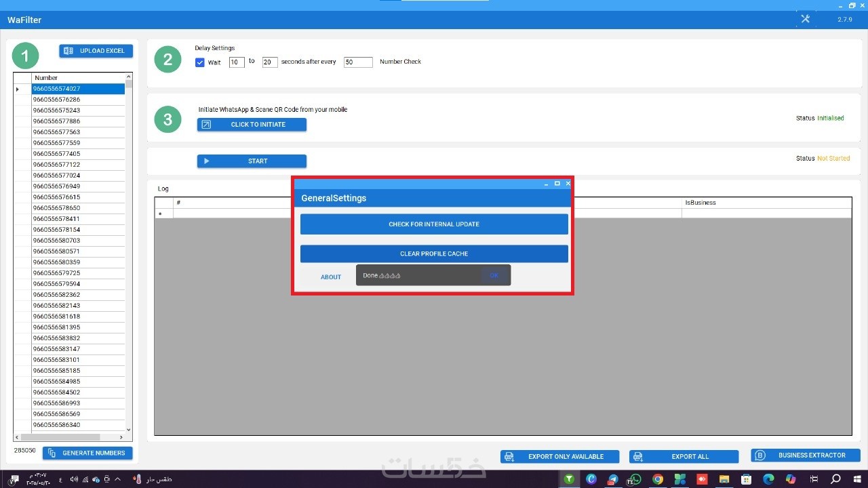The width and height of the screenshot is (868, 488).
Task: Close the GeneralSettings dialog
Action: (568, 184)
